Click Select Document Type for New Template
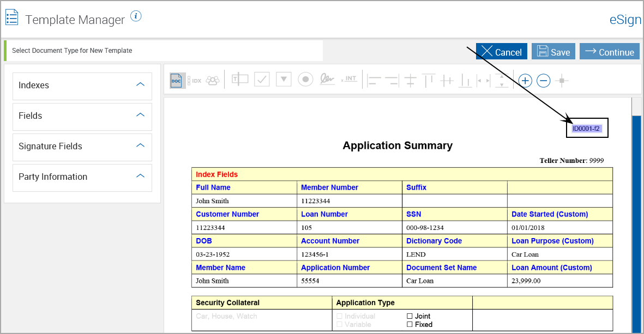Screen dimensions: 644x334 (72, 51)
